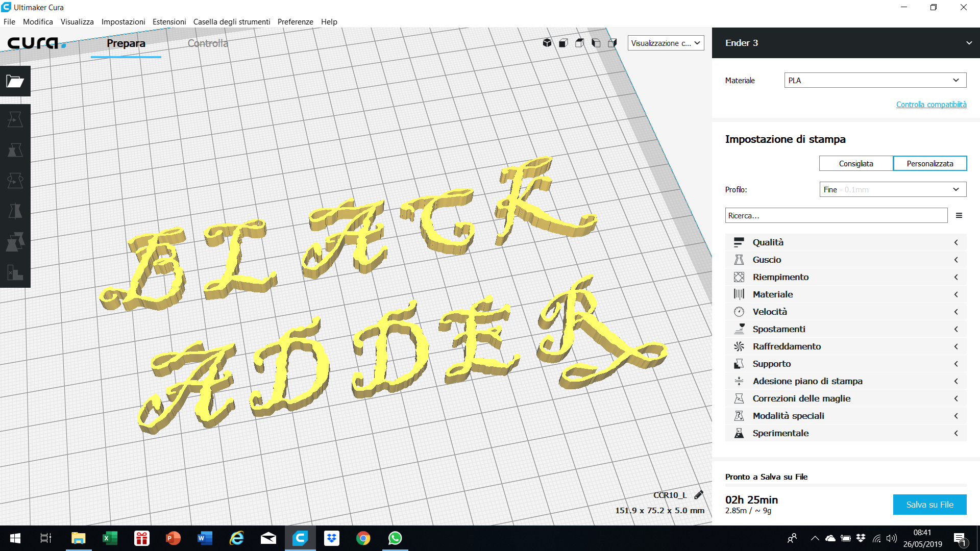
Task: Switch to Personalizzata print setup mode
Action: 929,164
